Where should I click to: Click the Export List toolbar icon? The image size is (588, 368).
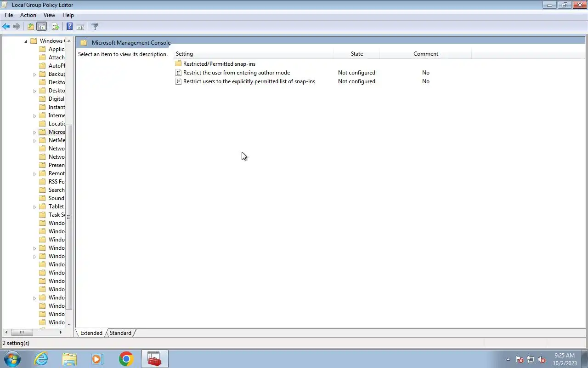coord(55,27)
